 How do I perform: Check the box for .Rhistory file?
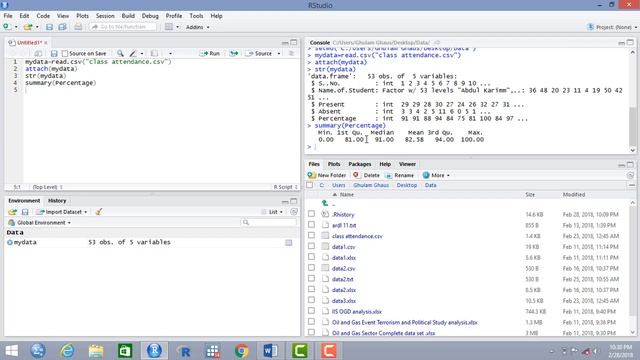click(x=311, y=214)
